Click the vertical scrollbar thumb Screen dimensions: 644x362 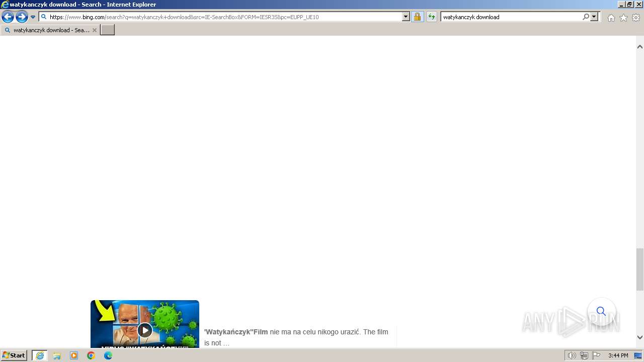(640, 269)
